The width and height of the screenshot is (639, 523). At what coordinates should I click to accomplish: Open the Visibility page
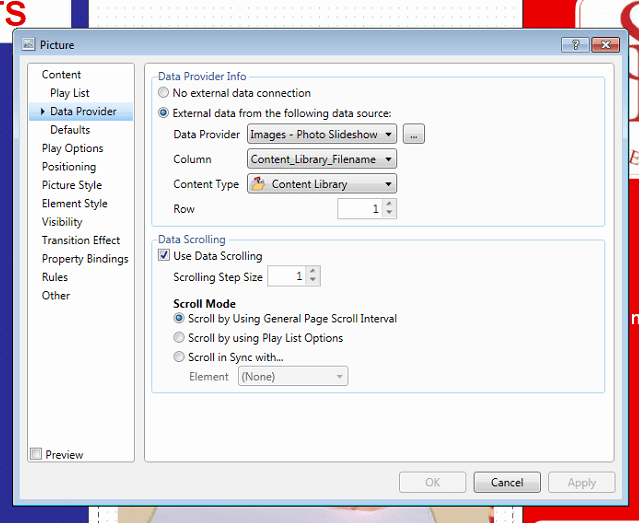(62, 222)
